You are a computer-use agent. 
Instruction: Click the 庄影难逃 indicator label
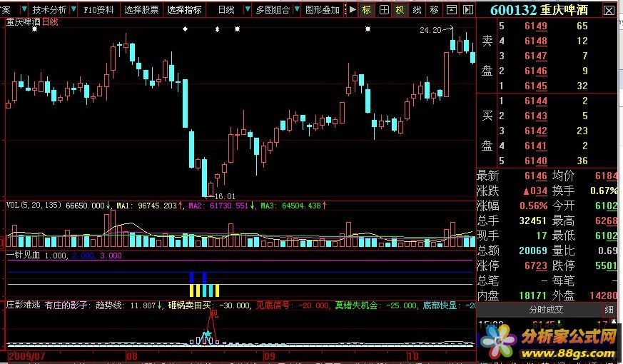(23, 305)
